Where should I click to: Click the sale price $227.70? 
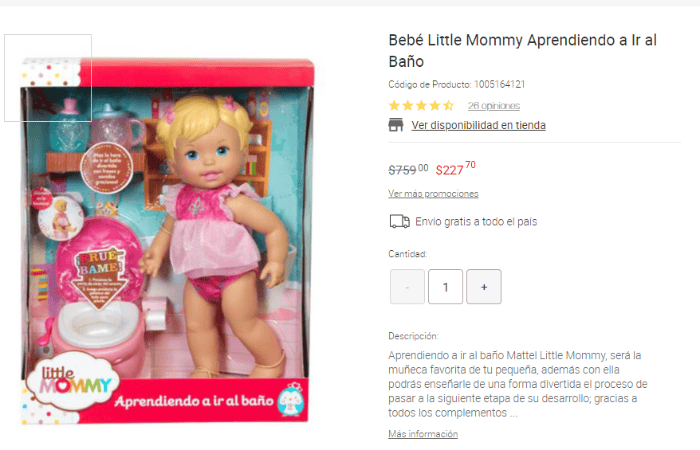pos(455,169)
